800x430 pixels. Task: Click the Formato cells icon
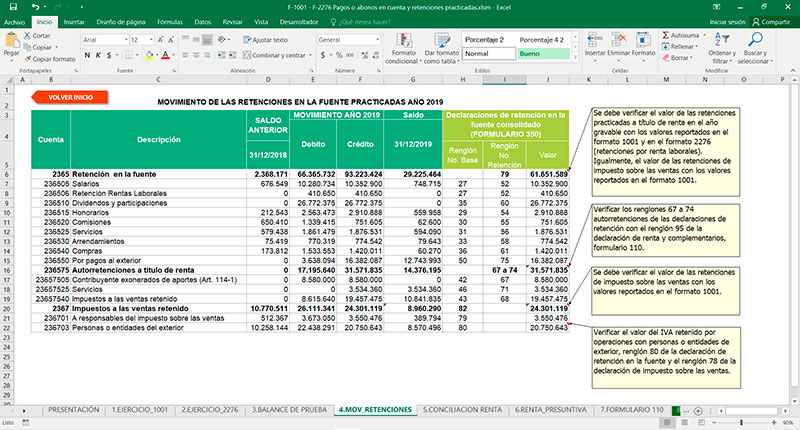coord(643,40)
